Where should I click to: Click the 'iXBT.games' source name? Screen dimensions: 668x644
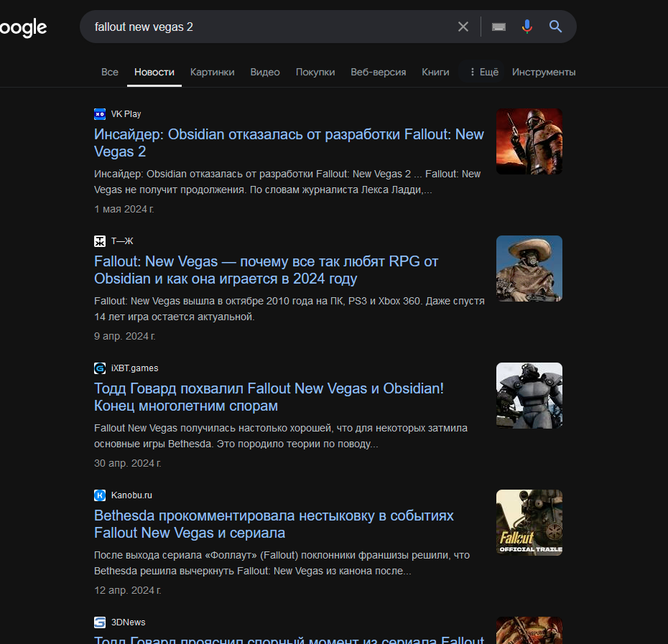134,368
